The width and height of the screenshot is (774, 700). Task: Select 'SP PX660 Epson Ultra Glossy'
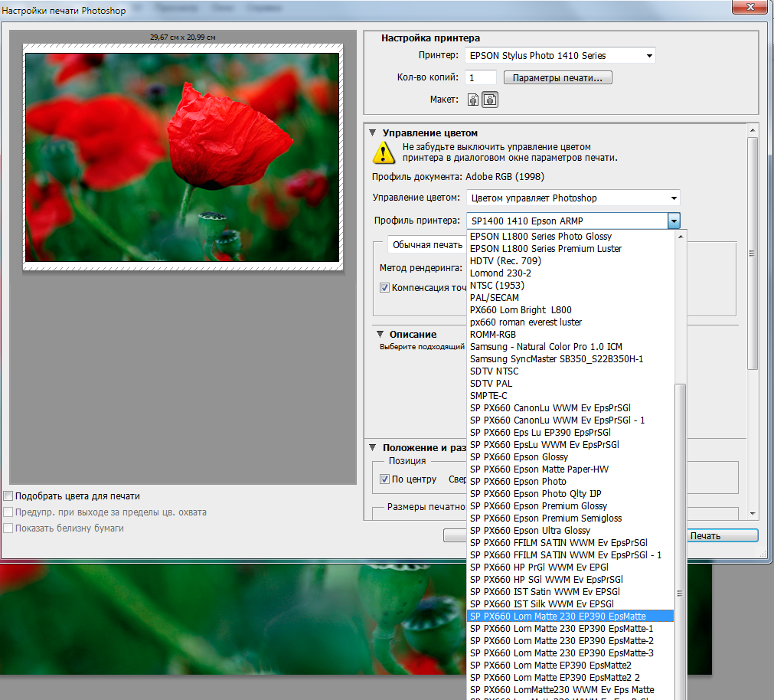click(570, 530)
